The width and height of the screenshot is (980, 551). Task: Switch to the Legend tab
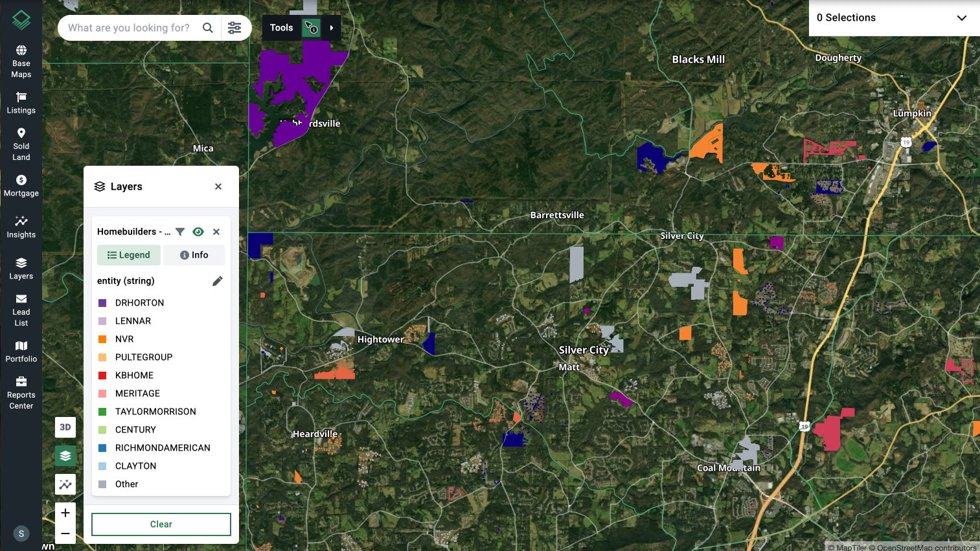pos(129,255)
